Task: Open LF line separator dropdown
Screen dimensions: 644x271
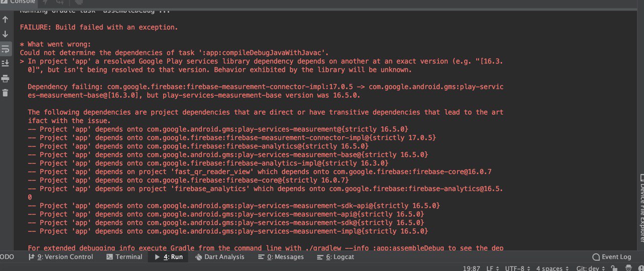Action: coord(493,268)
